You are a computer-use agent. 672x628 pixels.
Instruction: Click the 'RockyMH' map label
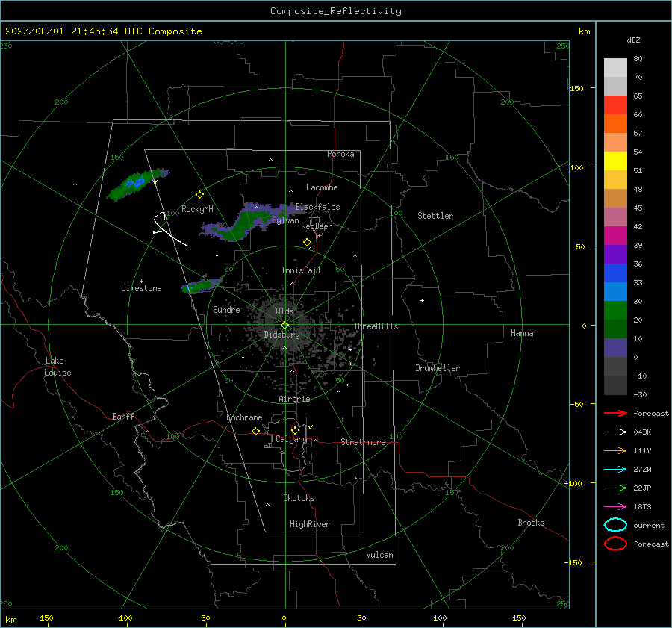click(x=197, y=209)
